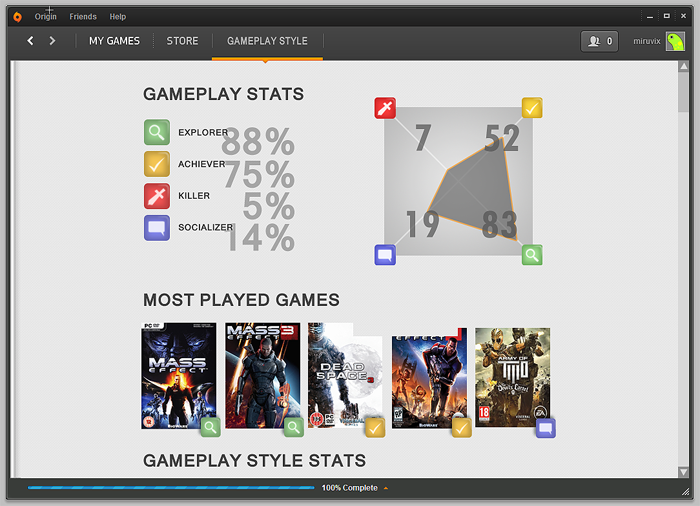
Task: Maximize the Origin window
Action: 667,16
